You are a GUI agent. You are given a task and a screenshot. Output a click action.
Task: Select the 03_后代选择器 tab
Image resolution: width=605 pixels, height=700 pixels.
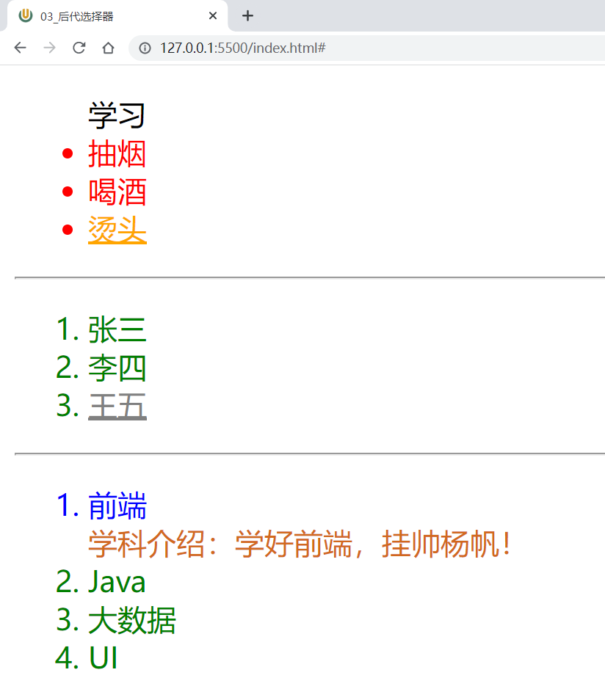pos(110,16)
